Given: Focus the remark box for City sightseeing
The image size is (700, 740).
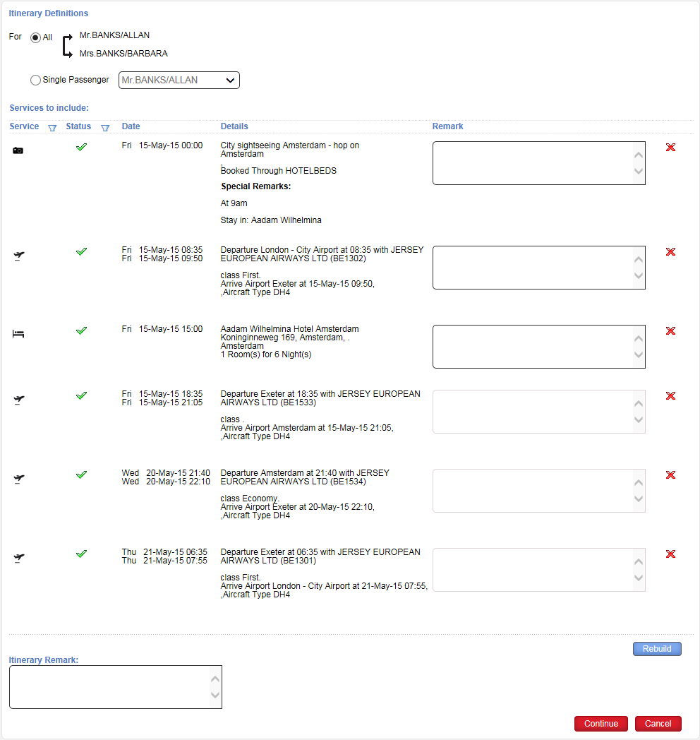Looking at the screenshot, I should click(538, 163).
